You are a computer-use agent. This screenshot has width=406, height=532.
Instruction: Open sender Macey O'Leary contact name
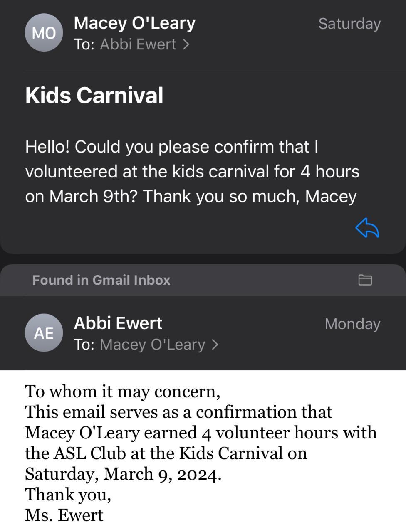pos(134,23)
